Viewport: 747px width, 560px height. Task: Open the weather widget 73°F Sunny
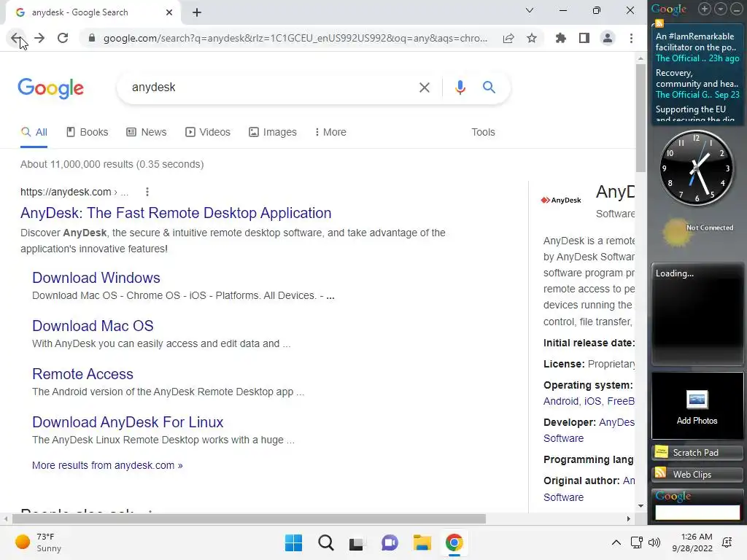click(38, 542)
